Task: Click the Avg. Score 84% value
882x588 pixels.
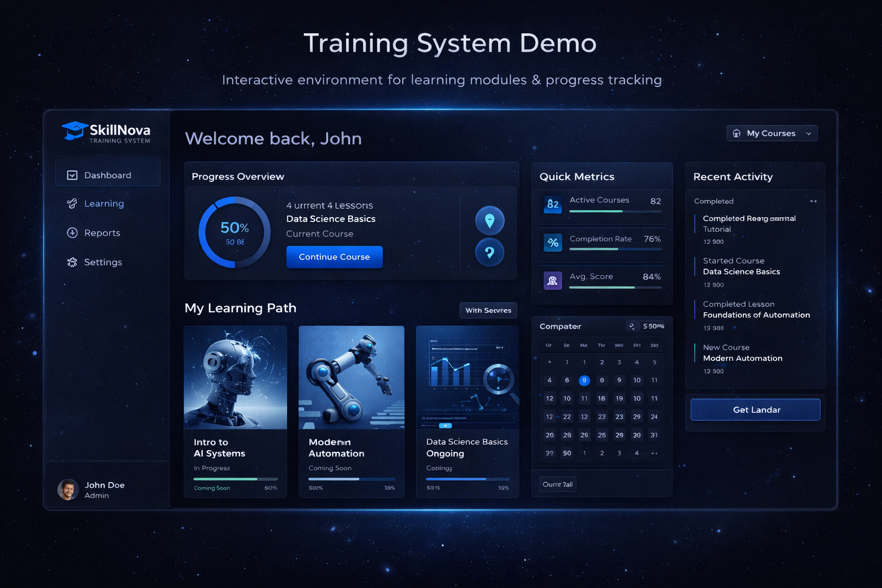Action: pyautogui.click(x=652, y=277)
